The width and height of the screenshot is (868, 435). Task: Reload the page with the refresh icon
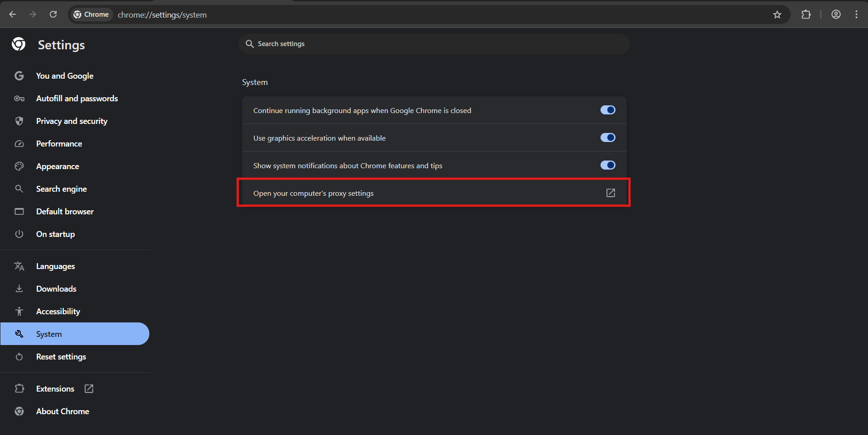click(x=53, y=14)
